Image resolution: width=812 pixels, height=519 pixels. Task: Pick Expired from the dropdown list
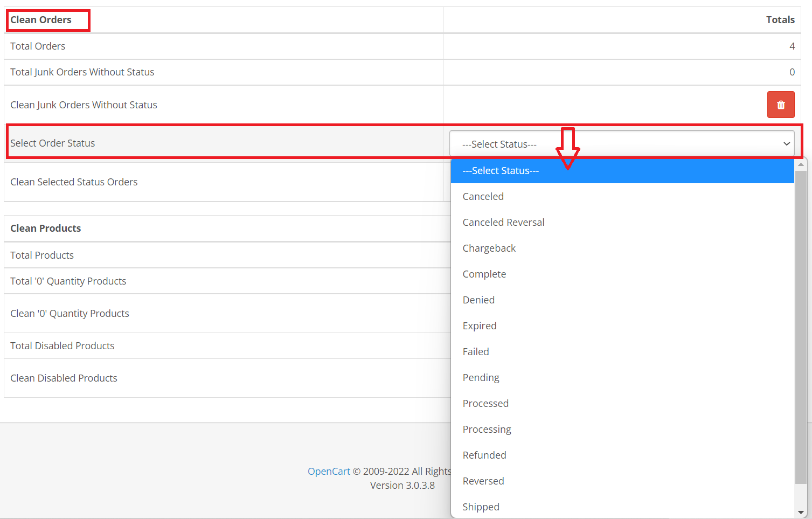pyautogui.click(x=479, y=326)
